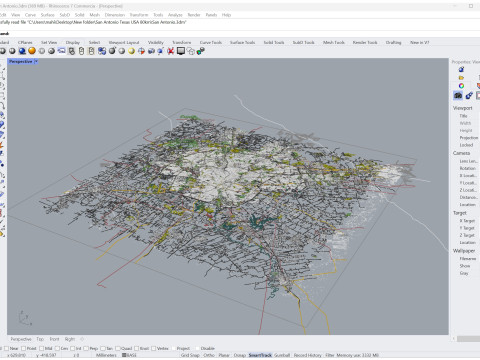Toggle the Quad osnap checkbox
Image resolution: width=480 pixels, height=360 pixels.
click(117, 348)
